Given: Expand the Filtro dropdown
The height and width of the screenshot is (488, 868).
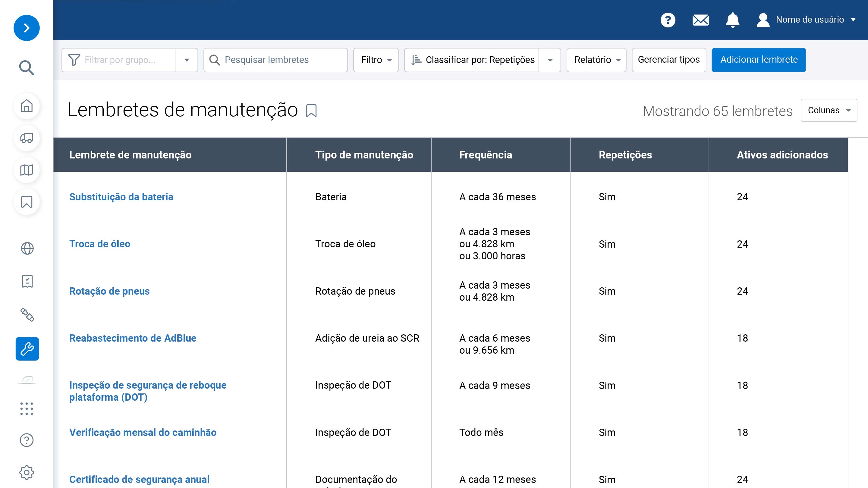Looking at the screenshot, I should pyautogui.click(x=376, y=60).
